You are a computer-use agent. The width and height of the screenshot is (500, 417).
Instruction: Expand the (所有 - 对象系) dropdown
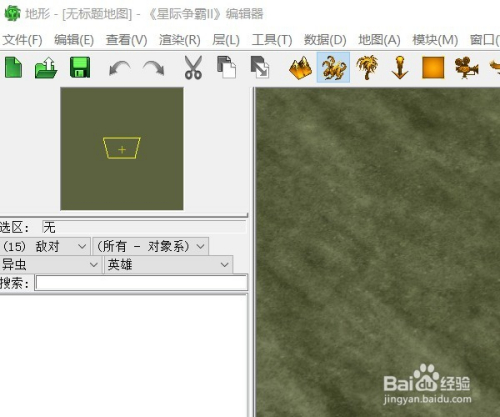[151, 246]
